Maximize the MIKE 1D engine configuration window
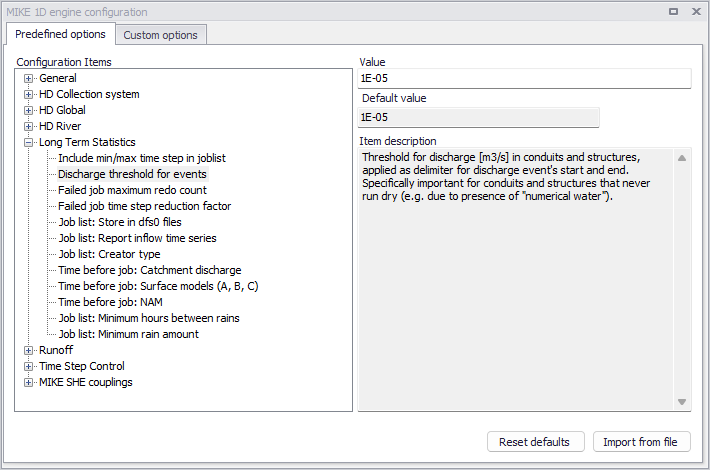Screen dimensions: 710x470 pyautogui.click(x=673, y=11)
